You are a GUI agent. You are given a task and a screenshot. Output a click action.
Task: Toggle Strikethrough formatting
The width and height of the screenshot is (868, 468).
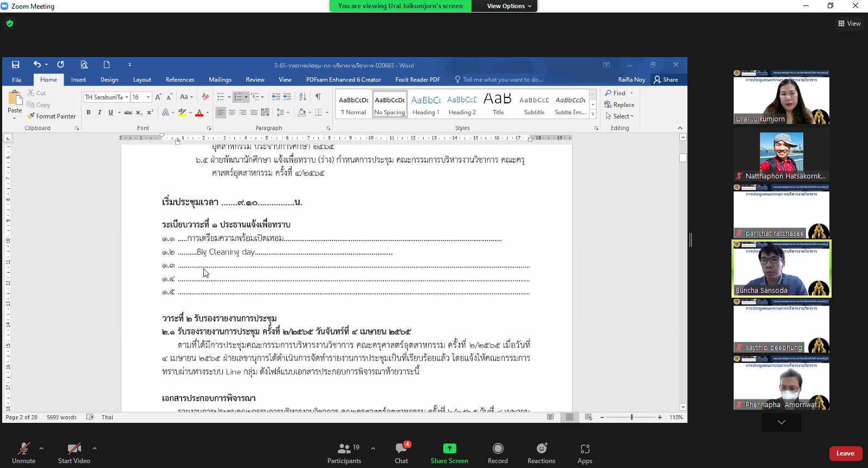point(128,113)
